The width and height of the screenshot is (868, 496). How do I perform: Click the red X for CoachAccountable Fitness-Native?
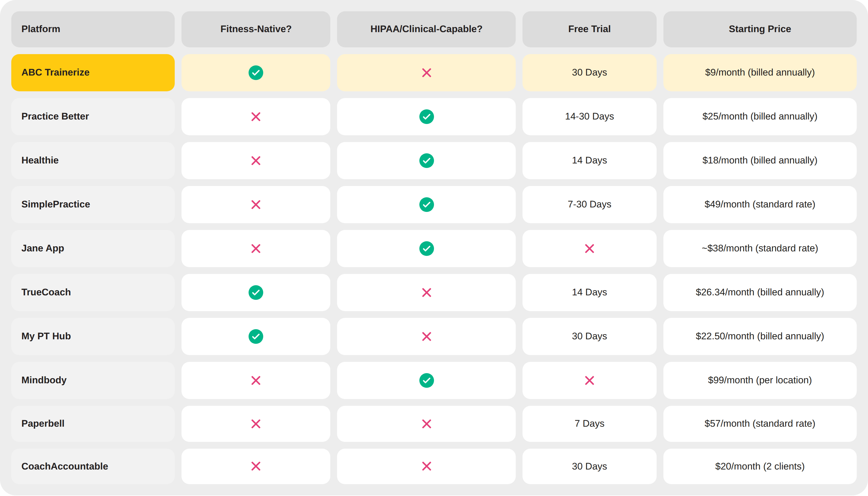click(256, 466)
